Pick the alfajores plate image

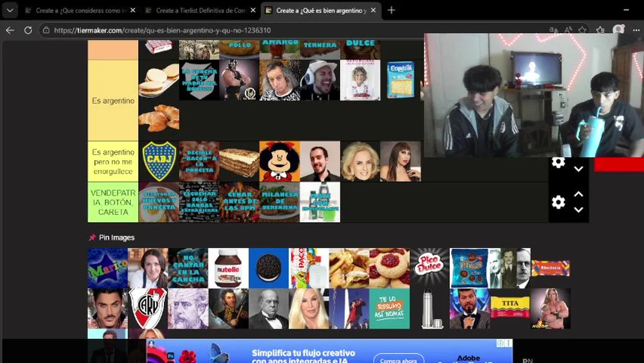159,80
